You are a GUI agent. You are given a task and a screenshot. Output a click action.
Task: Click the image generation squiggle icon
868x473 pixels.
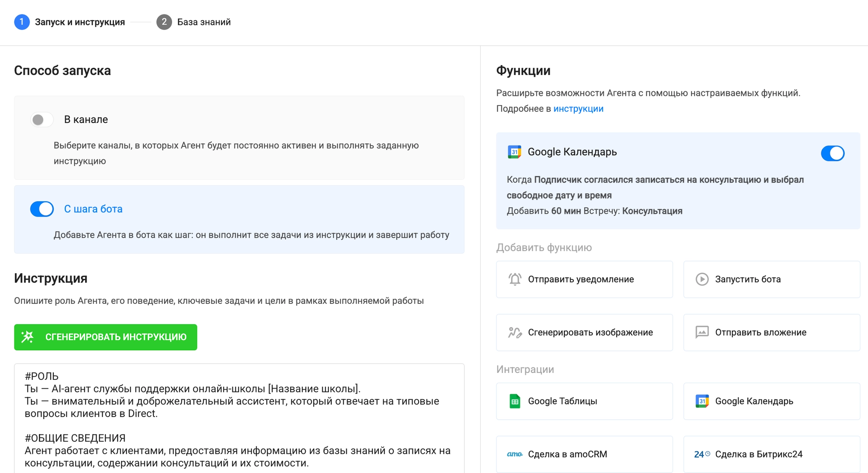click(515, 332)
